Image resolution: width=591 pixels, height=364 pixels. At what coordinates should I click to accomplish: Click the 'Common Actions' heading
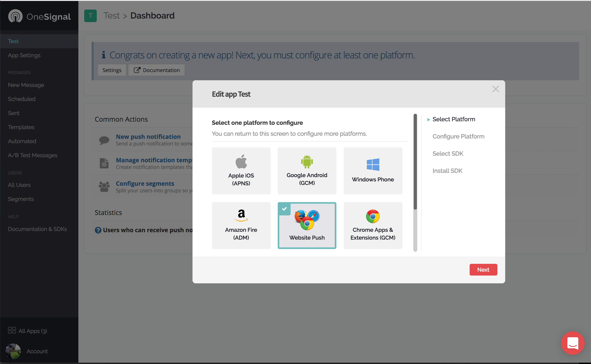coord(121,119)
